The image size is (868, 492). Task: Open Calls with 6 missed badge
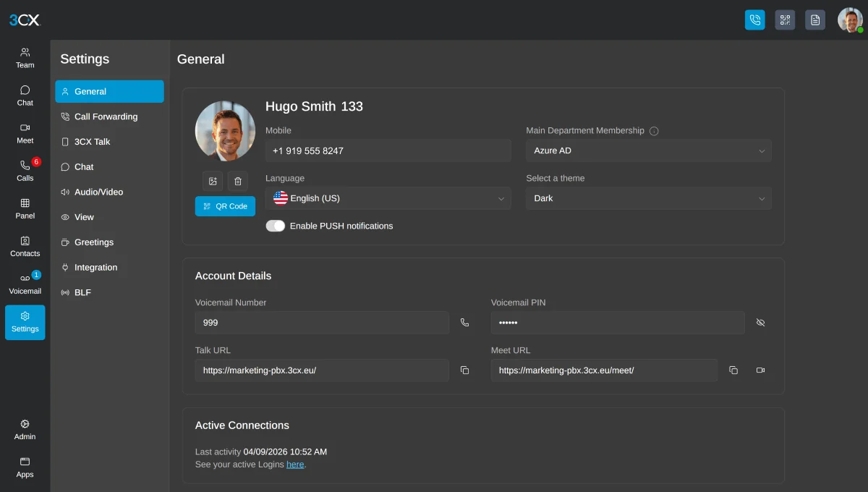[25, 171]
